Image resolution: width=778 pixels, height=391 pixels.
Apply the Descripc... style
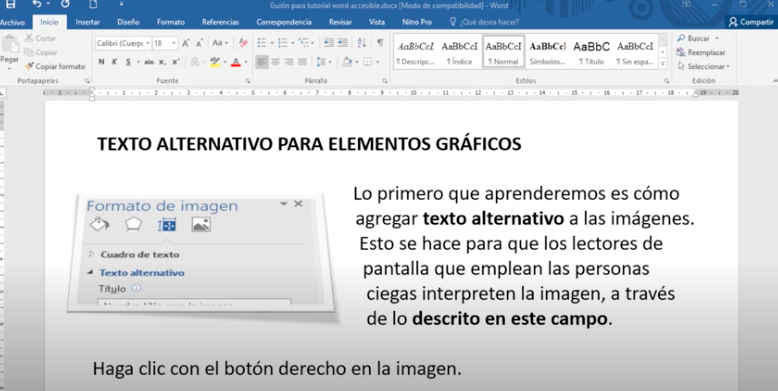416,52
